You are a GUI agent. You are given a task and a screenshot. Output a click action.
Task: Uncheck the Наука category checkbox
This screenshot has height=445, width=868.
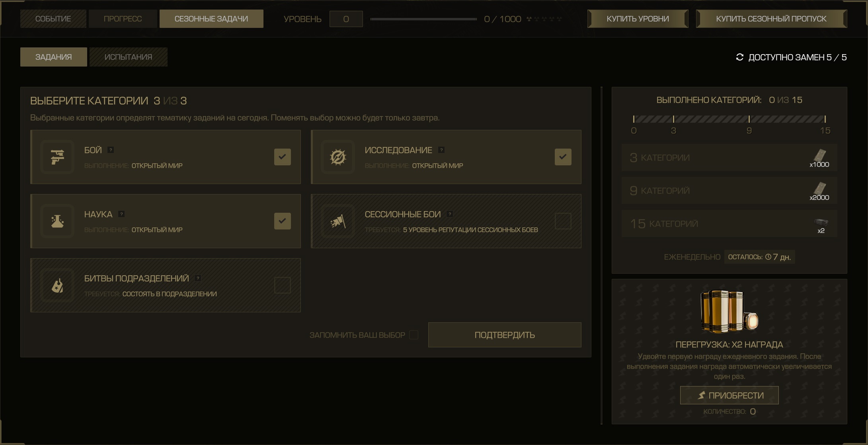(x=283, y=221)
